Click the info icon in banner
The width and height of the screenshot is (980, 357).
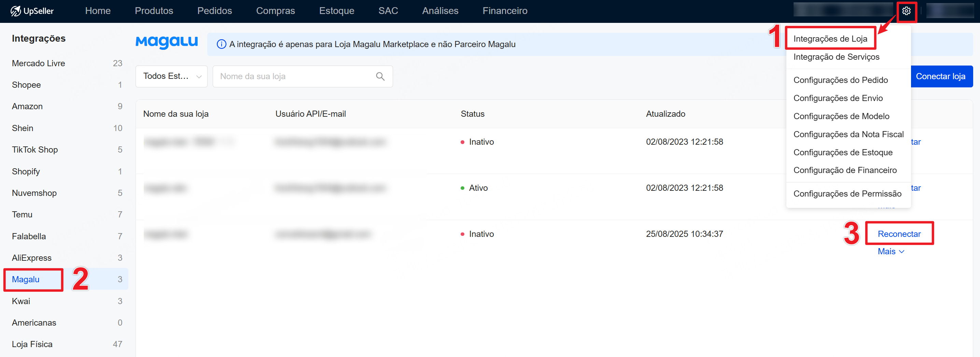[x=221, y=44]
